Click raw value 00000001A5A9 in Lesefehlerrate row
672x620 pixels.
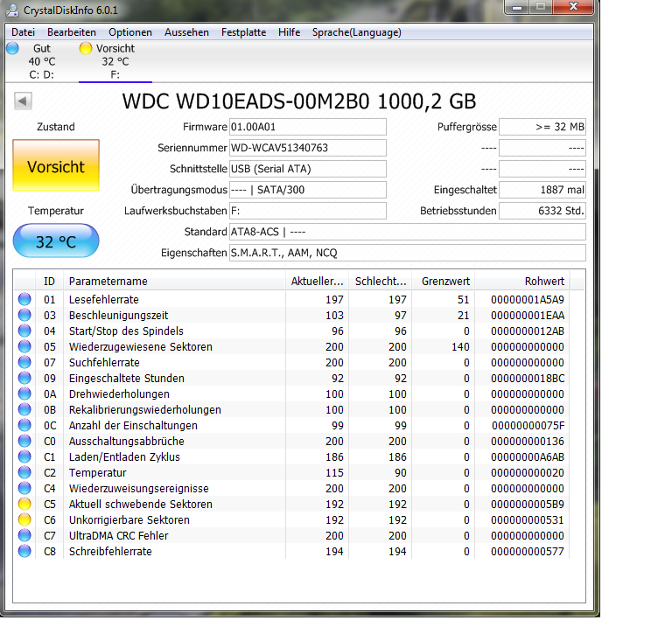pyautogui.click(x=528, y=299)
